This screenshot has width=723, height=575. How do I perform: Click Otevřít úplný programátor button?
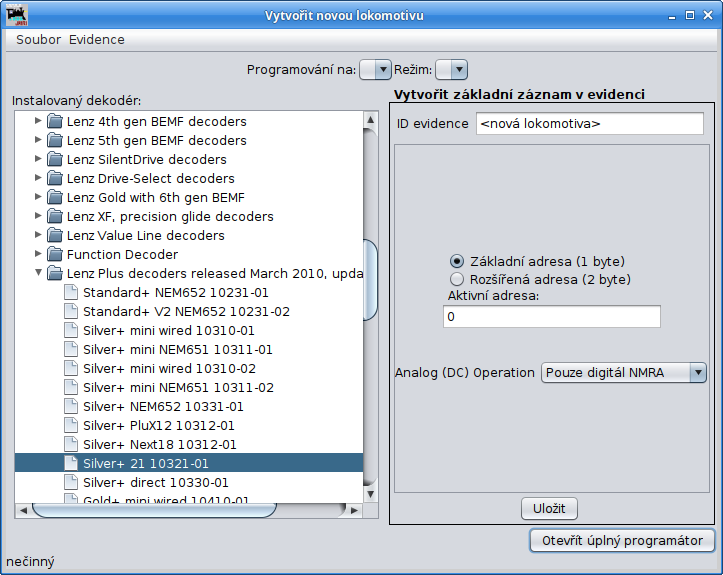pyautogui.click(x=622, y=541)
